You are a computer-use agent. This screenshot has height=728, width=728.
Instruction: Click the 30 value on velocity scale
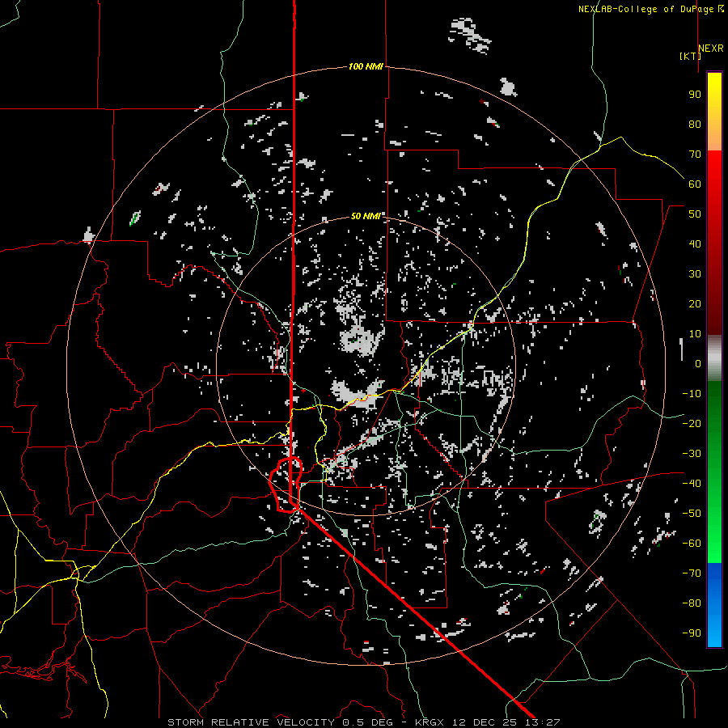click(x=695, y=274)
